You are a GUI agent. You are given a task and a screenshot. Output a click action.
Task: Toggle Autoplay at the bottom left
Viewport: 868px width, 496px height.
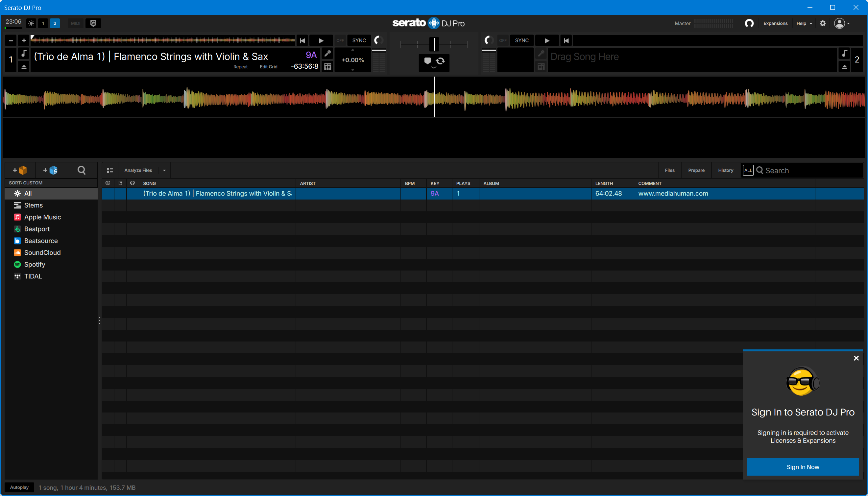point(19,487)
